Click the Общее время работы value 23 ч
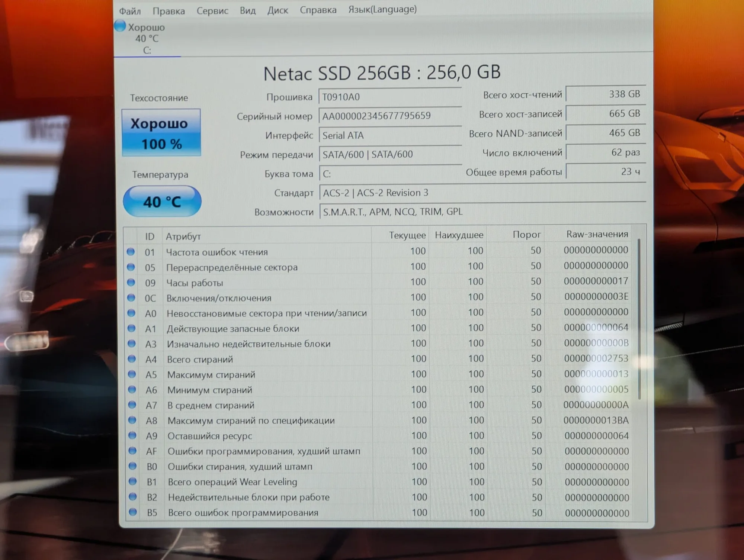Image resolution: width=744 pixels, height=560 pixels. [x=606, y=171]
